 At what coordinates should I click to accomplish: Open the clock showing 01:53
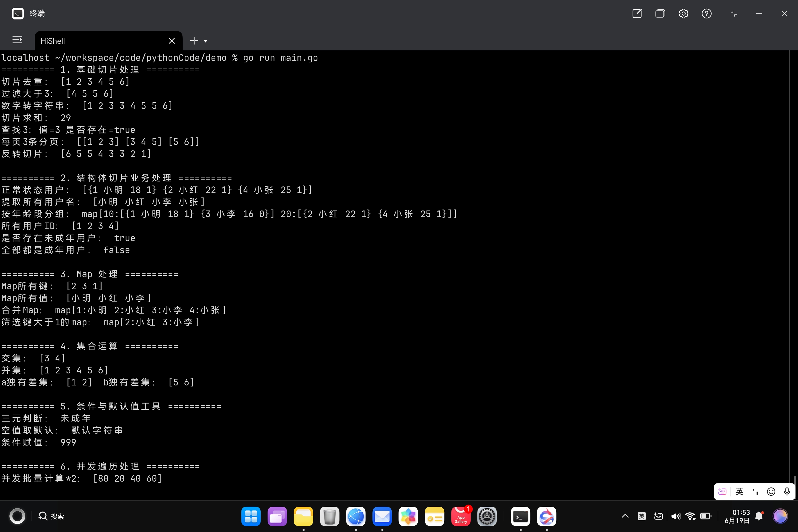tap(737, 516)
